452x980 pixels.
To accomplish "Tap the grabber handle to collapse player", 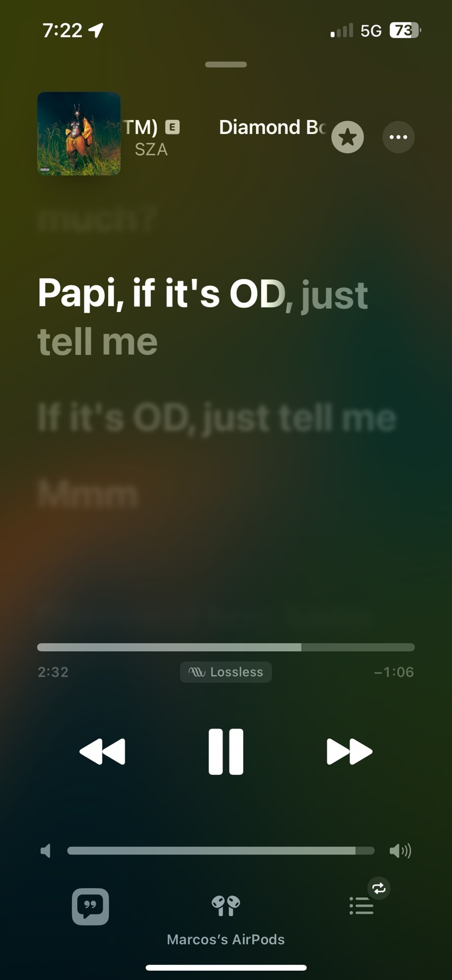I will [226, 64].
